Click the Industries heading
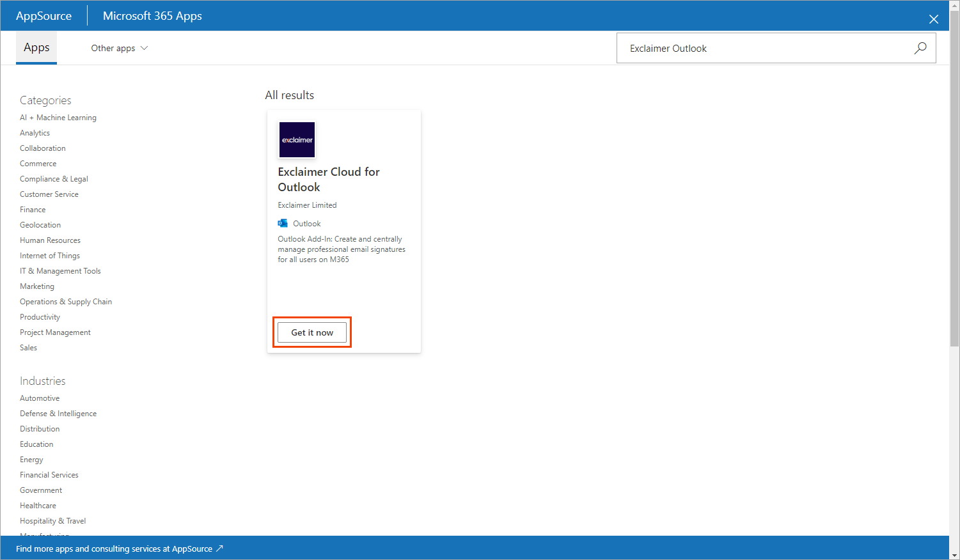960x560 pixels. [43, 381]
